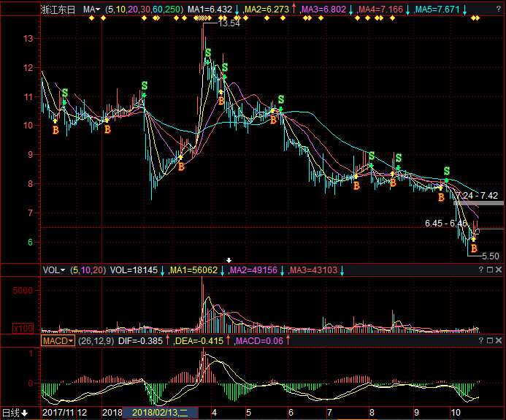Image resolution: width=506 pixels, height=420 pixels.
Task: Select the MA4=7.166 value label
Action: click(x=381, y=9)
